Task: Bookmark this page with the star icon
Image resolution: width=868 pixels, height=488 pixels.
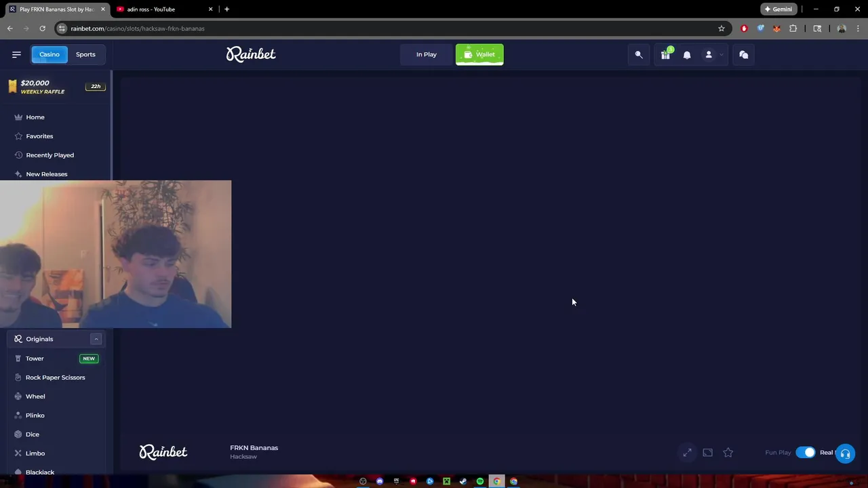Action: click(x=722, y=28)
